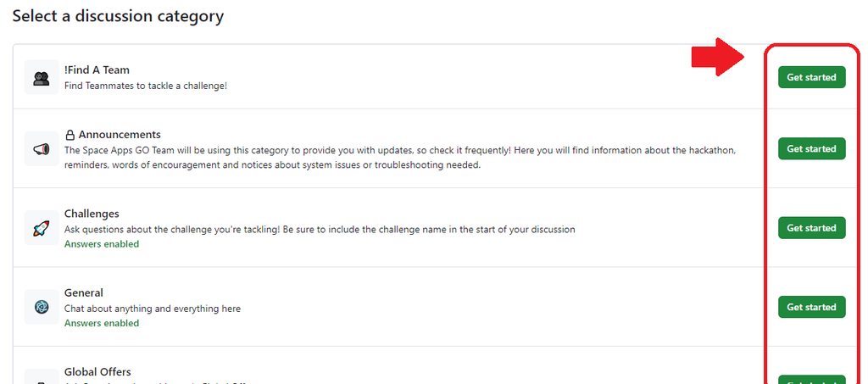Click the "Select a discussion category" heading
Screen dimensions: 868x384
point(118,16)
